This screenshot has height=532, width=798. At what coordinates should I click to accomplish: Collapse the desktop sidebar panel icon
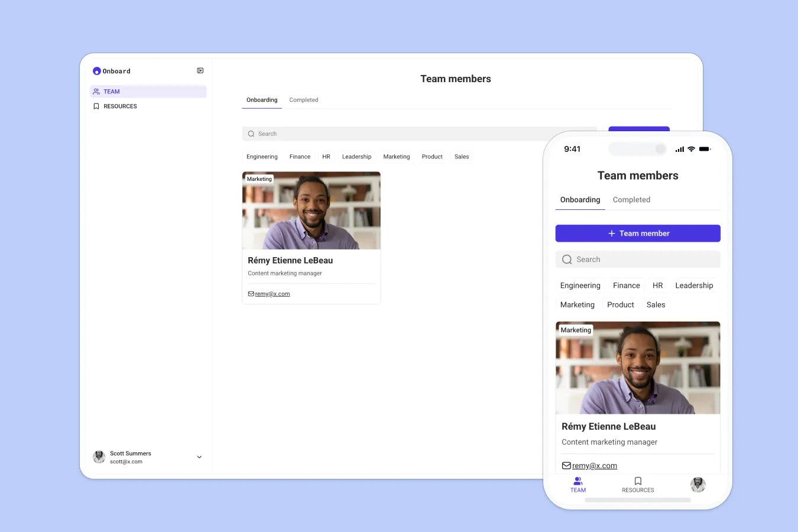[200, 70]
